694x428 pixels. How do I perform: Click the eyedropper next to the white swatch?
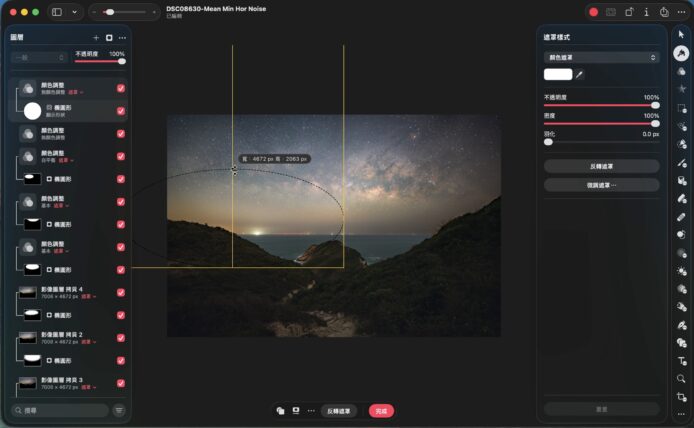pos(580,74)
